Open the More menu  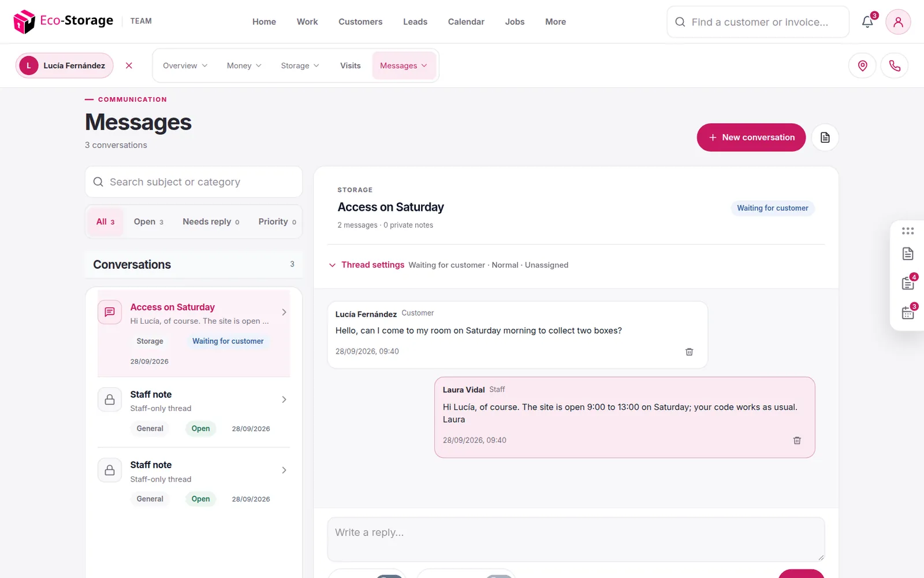tap(556, 22)
